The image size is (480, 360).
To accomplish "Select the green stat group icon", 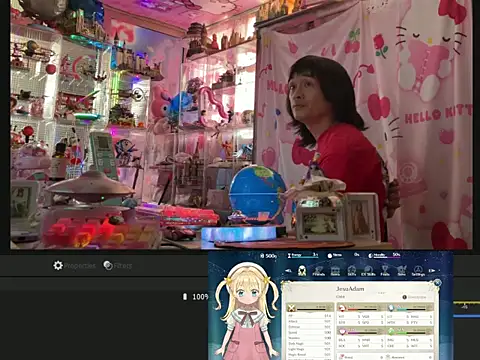I will [x=391, y=331].
